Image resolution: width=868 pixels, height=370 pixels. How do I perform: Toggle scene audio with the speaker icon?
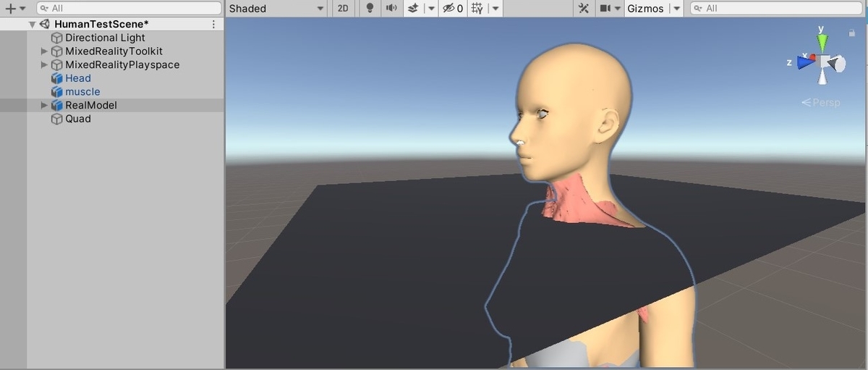pos(391,8)
